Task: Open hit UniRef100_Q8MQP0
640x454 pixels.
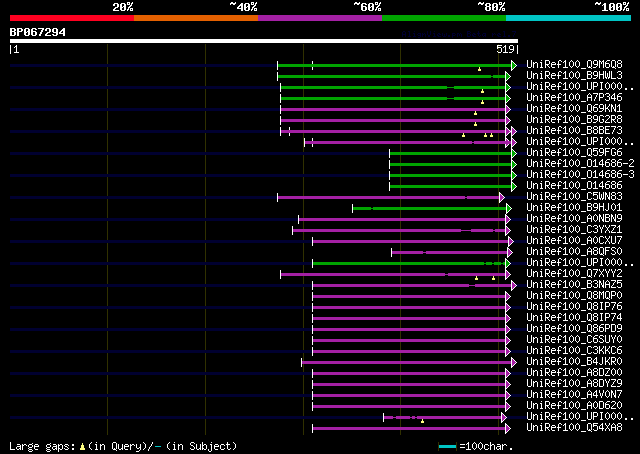Action: [x=574, y=296]
